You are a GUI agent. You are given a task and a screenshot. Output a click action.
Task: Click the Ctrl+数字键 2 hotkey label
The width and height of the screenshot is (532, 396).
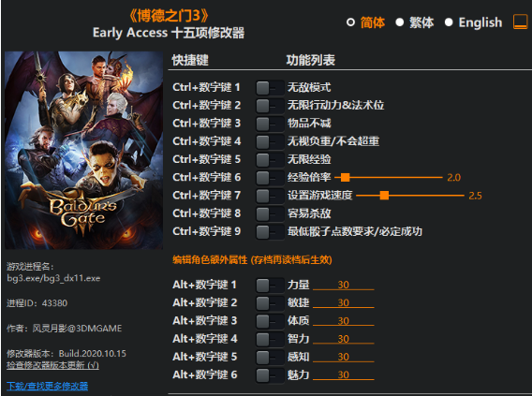click(206, 106)
